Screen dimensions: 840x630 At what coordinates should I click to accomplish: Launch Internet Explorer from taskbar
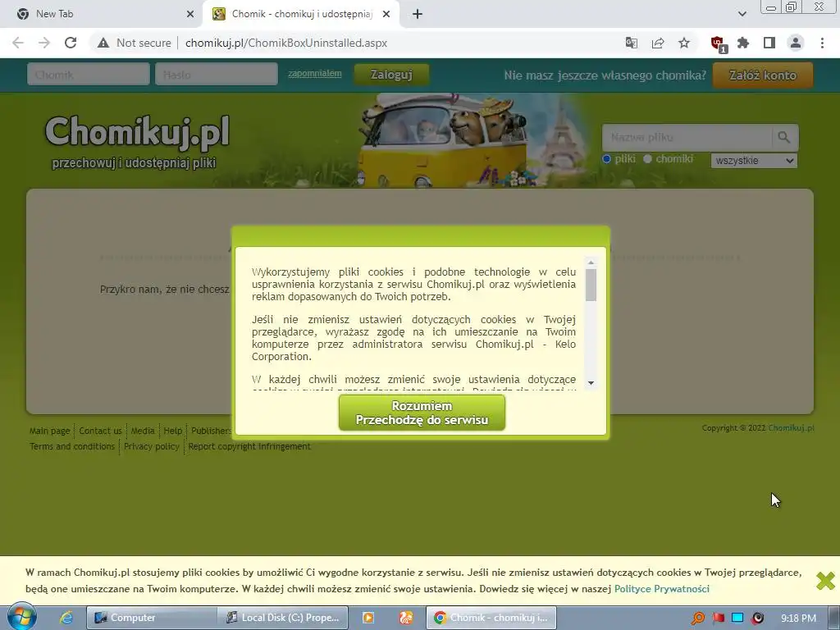[x=66, y=618]
